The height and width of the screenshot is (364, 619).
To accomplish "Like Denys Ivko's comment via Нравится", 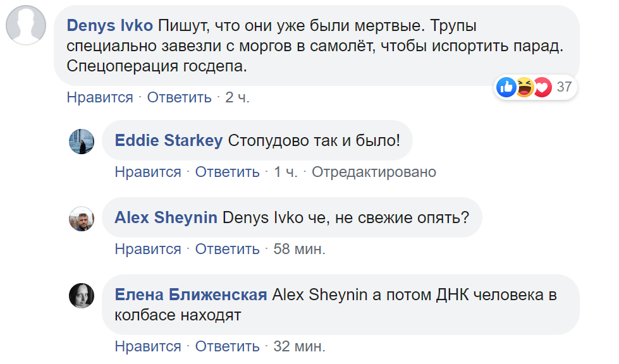I will (x=100, y=97).
